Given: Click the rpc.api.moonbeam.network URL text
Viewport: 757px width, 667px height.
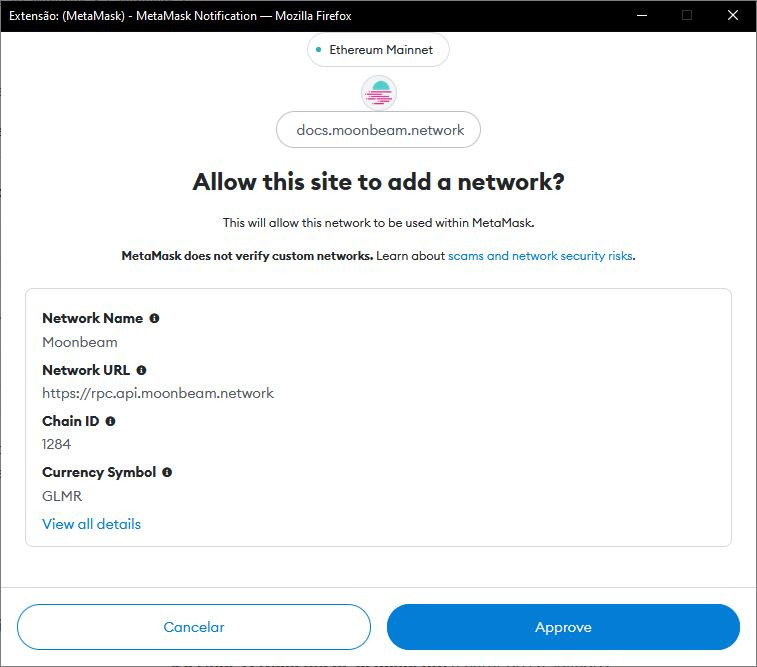Looking at the screenshot, I should click(x=158, y=393).
